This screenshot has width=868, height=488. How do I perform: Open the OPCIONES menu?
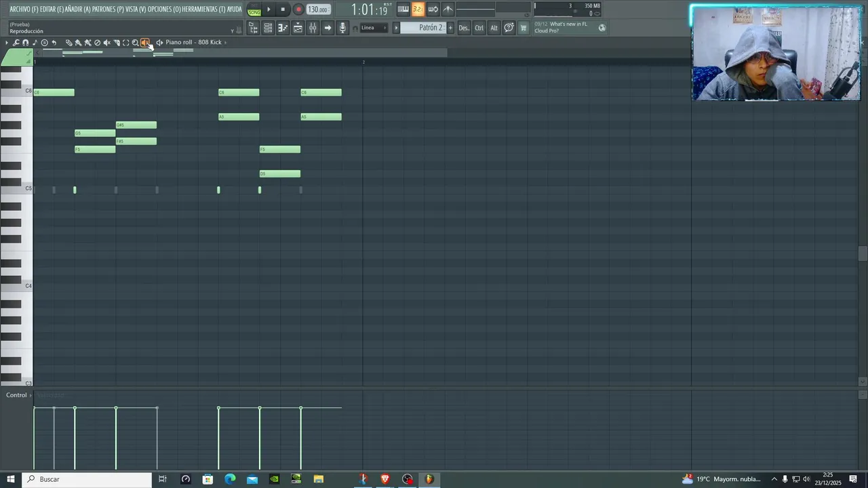(164, 9)
